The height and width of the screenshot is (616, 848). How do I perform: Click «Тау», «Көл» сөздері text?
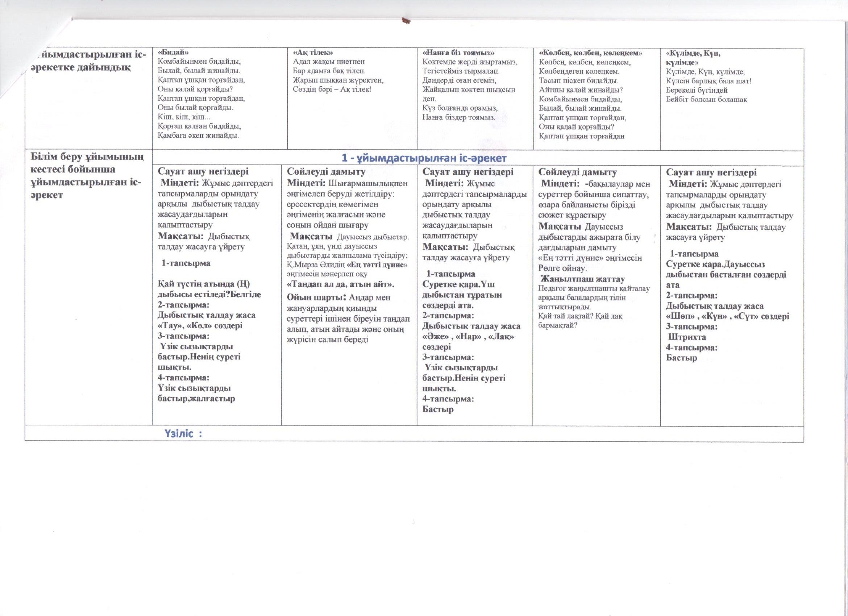click(200, 325)
